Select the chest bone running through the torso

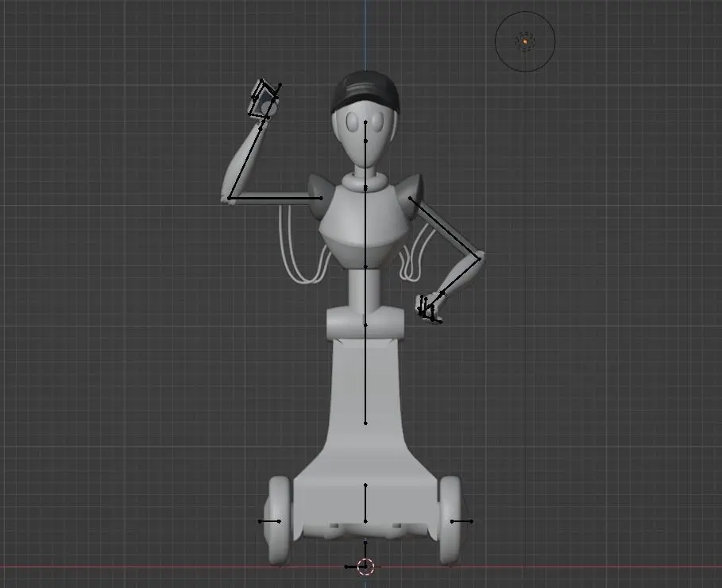coord(365,227)
